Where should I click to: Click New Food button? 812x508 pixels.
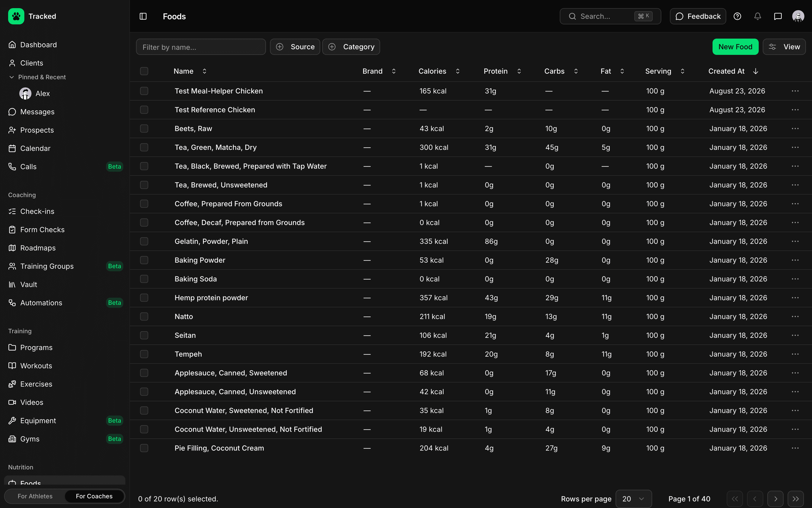click(735, 47)
